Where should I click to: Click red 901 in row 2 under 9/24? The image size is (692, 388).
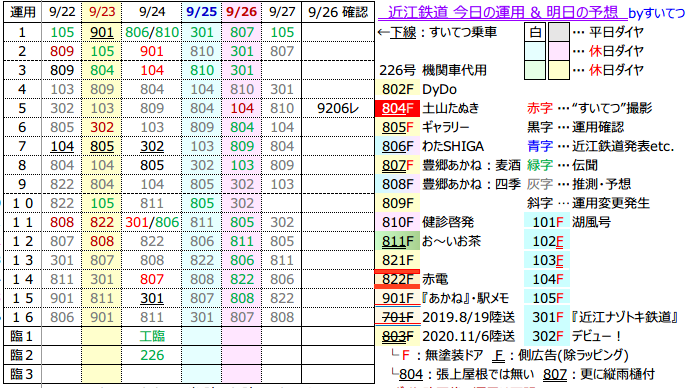click(x=152, y=51)
